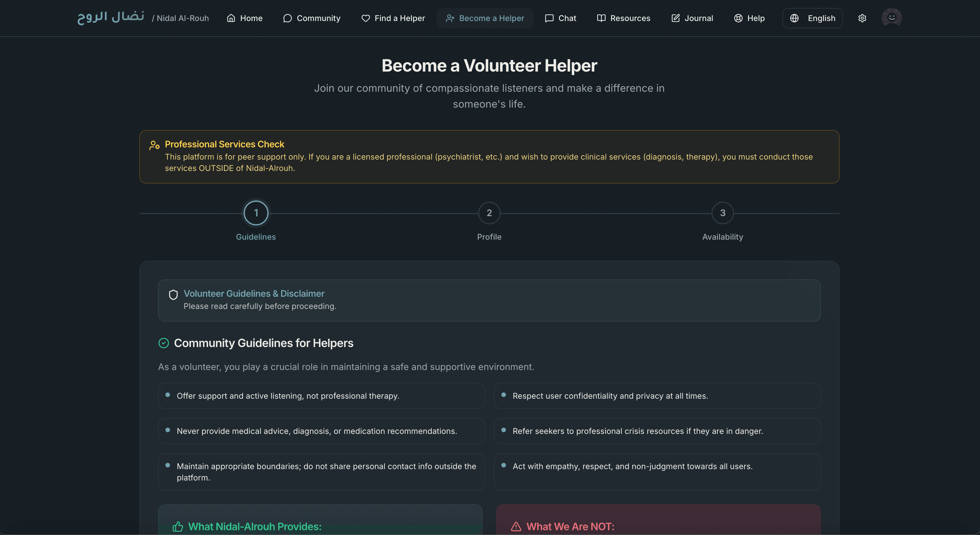Image resolution: width=980 pixels, height=535 pixels.
Task: Click the Guidelines step label
Action: pyautogui.click(x=256, y=237)
